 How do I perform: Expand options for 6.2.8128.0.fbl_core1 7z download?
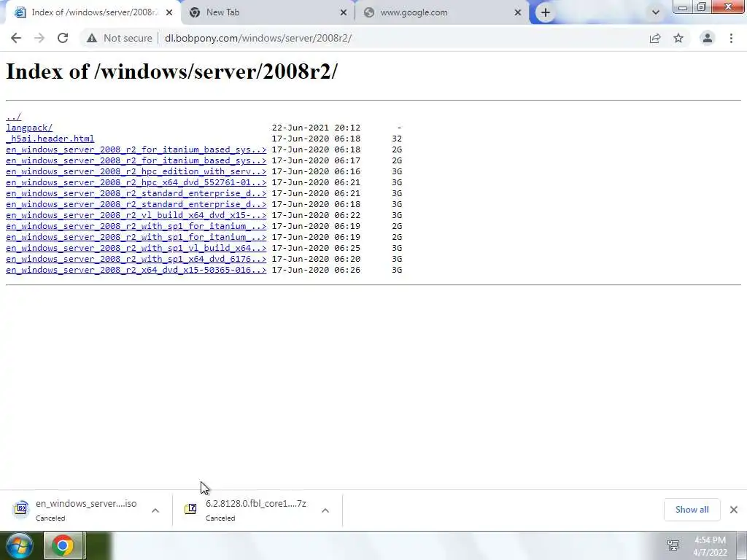click(325, 510)
